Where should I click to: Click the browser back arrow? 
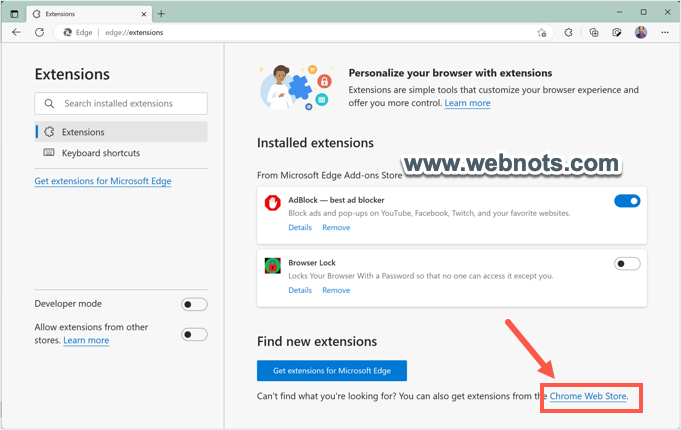coord(16,32)
